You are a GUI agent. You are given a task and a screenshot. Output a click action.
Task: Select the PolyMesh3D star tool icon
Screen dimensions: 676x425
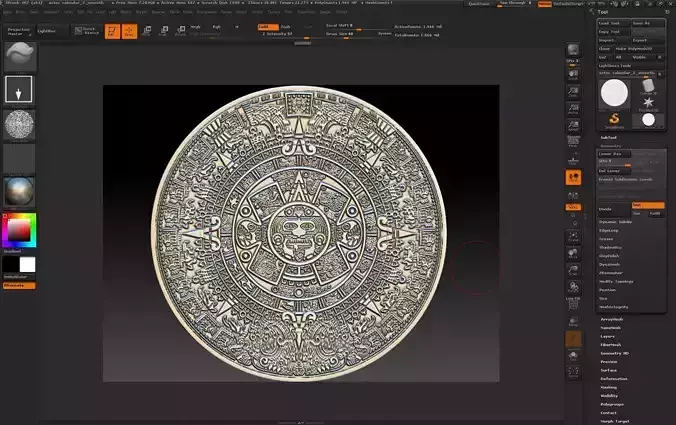pos(648,103)
